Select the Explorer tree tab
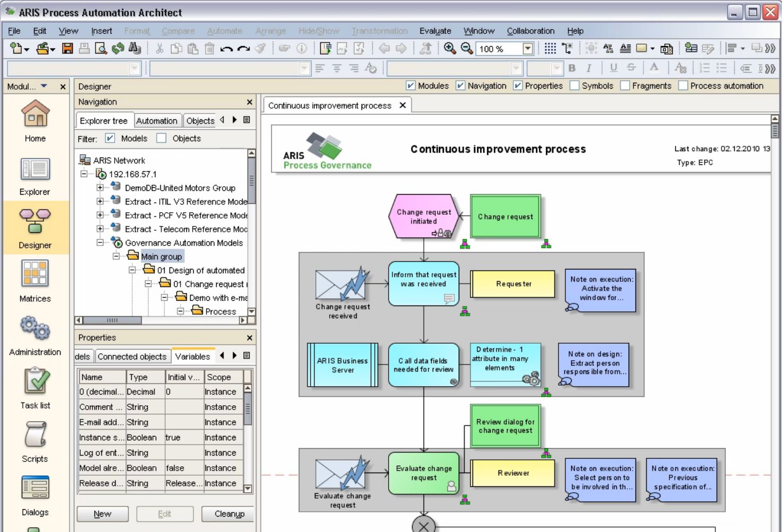 104,121
